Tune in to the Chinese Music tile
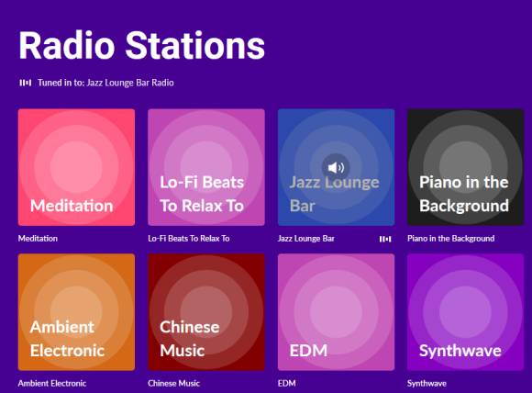This screenshot has width=532, height=393. point(206,312)
